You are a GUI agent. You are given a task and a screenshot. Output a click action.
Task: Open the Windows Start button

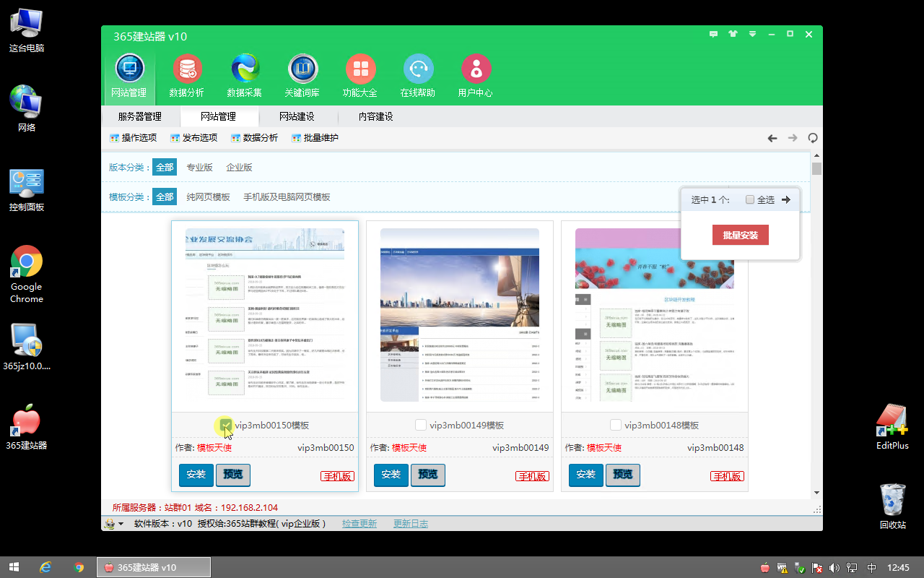[x=13, y=567]
